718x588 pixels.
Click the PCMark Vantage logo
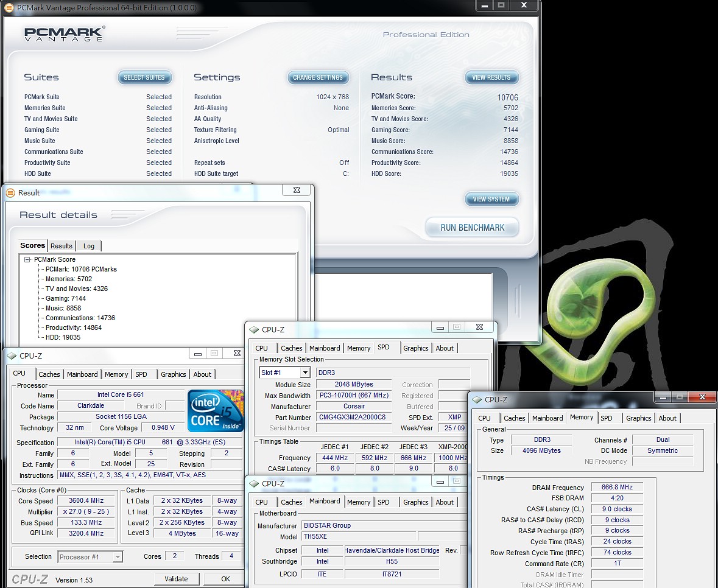(65, 34)
